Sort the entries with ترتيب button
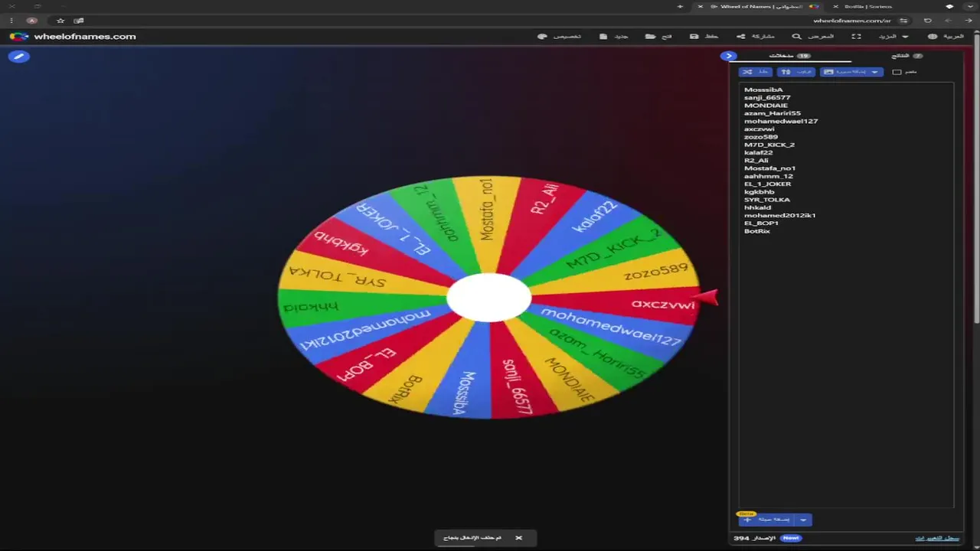 pyautogui.click(x=795, y=72)
